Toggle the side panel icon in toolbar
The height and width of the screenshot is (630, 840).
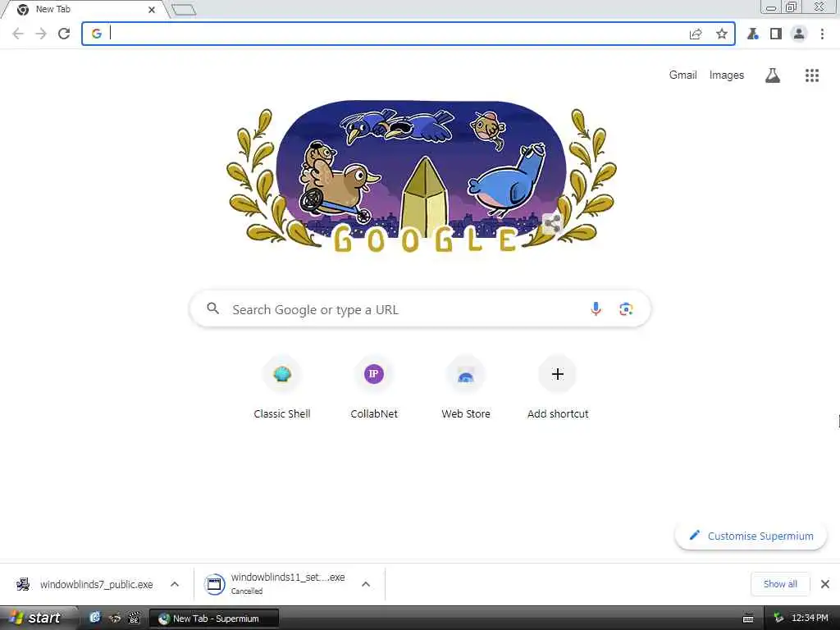(x=775, y=34)
